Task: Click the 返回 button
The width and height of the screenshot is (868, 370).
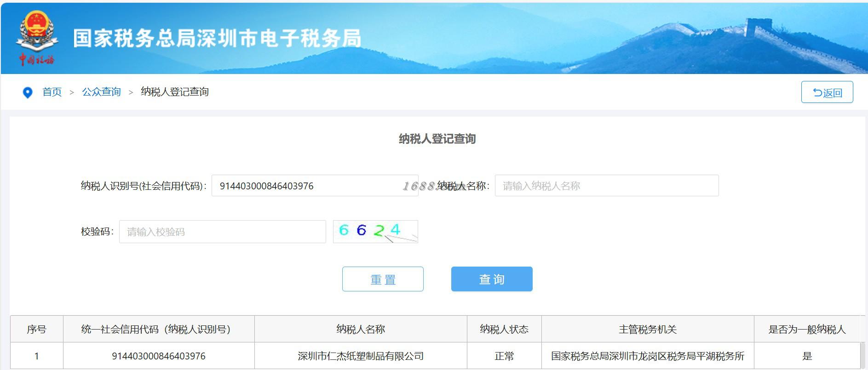Action: point(827,92)
